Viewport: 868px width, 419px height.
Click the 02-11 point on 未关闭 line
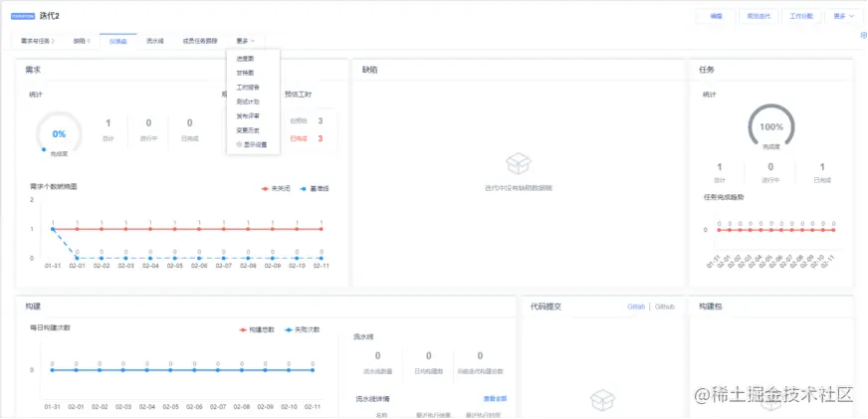tap(322, 229)
